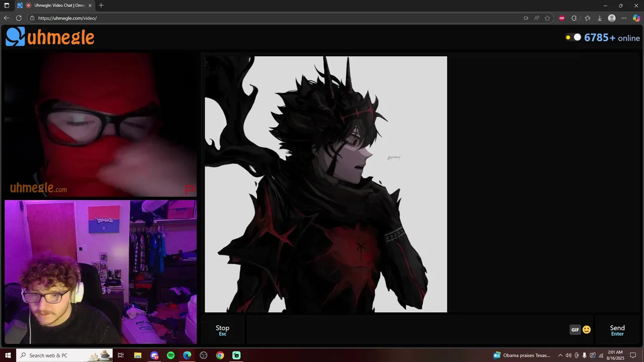Screen dimensions: 644x362
Task: Open the Action Center notifications
Action: click(633, 355)
